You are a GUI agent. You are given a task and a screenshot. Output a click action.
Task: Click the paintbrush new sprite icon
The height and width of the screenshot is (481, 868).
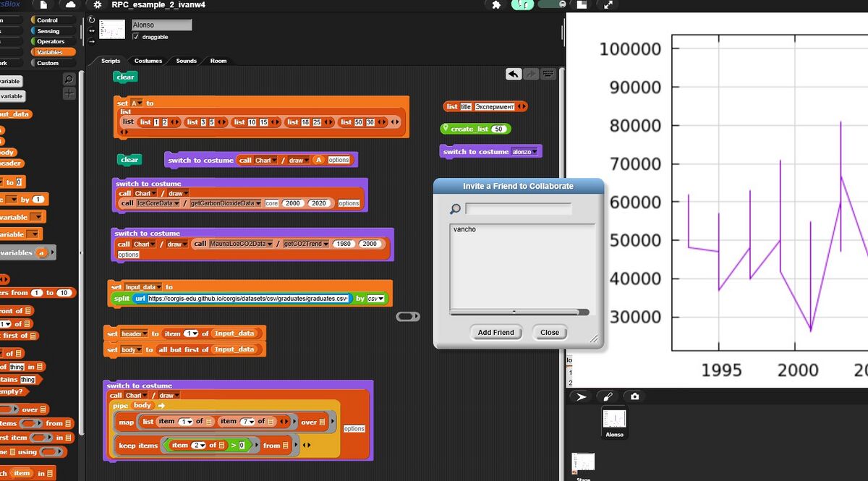608,396
